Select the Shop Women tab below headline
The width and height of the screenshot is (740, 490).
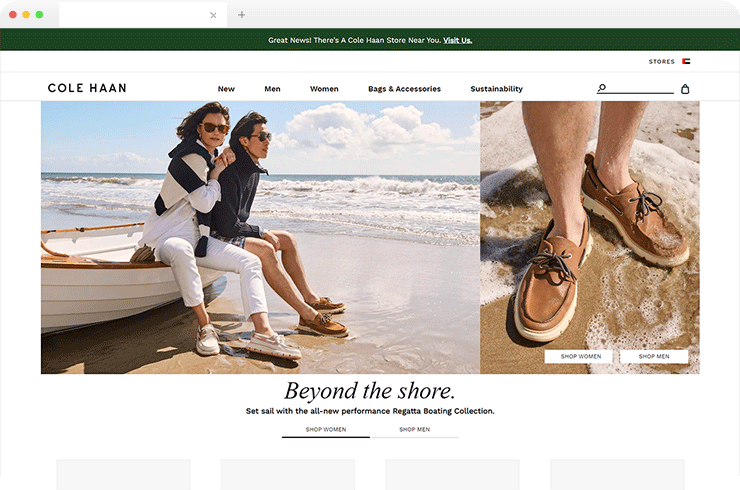(x=326, y=430)
